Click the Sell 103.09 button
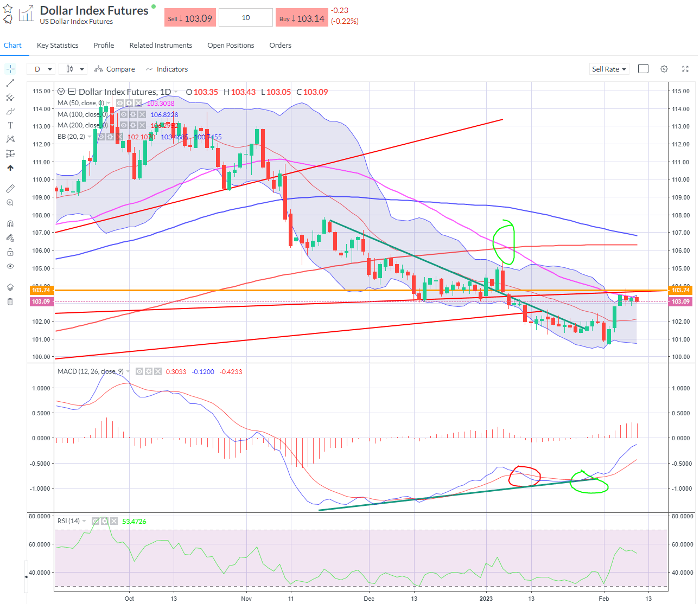700x604 pixels. coord(190,18)
